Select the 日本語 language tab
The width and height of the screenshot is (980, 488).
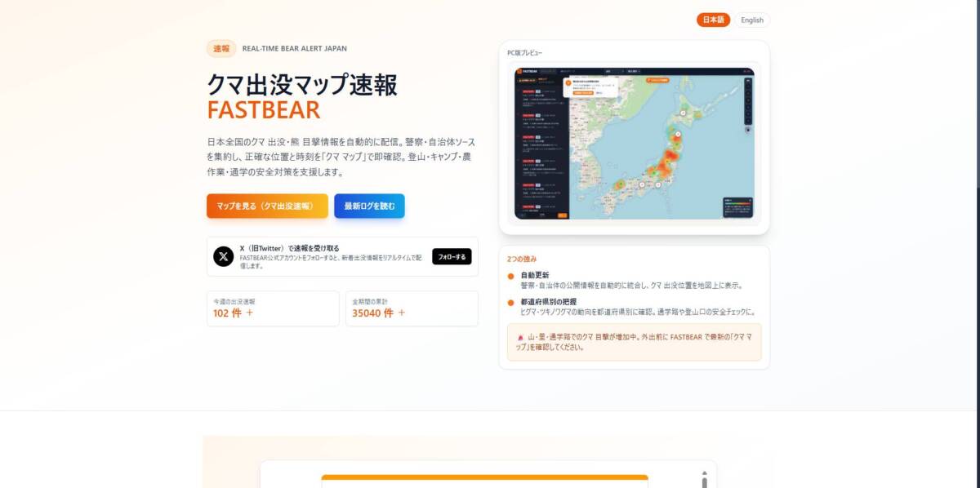tap(711, 20)
